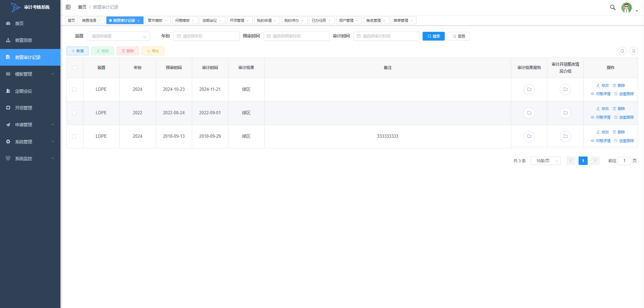The image size is (644, 308).
Task: Click the 预审时间 date field
Action: pyautogui.click(x=297, y=36)
